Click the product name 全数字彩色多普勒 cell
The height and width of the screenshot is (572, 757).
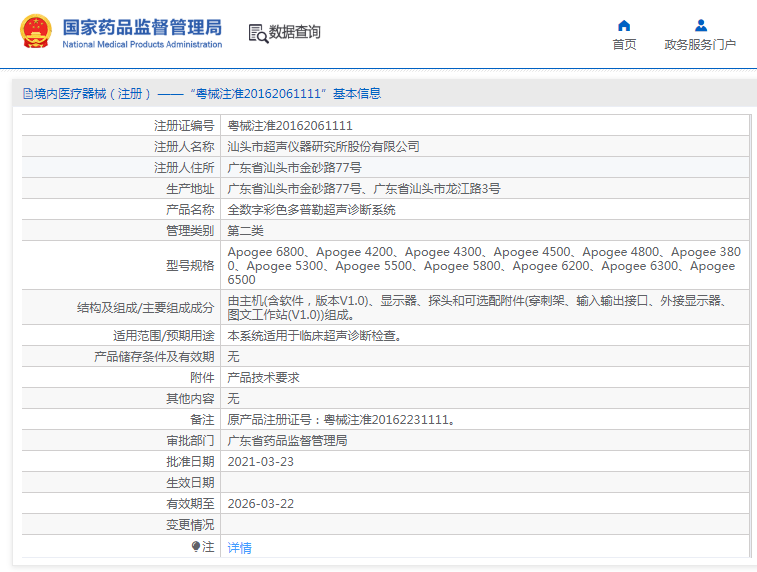pyautogui.click(x=311, y=210)
